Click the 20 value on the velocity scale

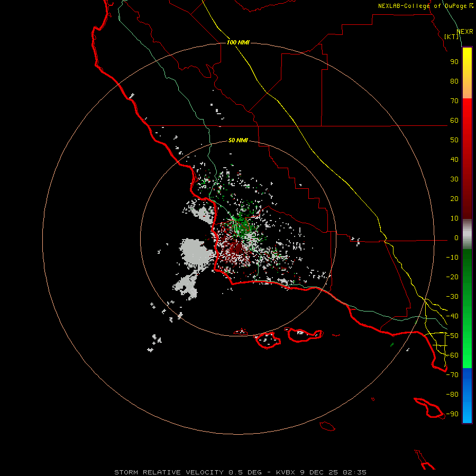[x=454, y=199]
